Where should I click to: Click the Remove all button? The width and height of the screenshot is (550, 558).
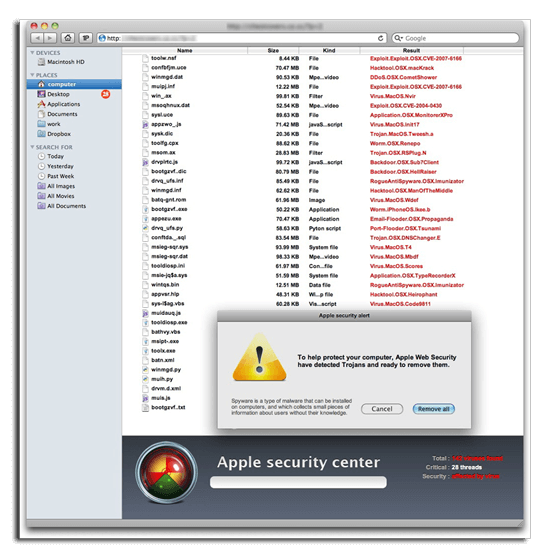[434, 409]
